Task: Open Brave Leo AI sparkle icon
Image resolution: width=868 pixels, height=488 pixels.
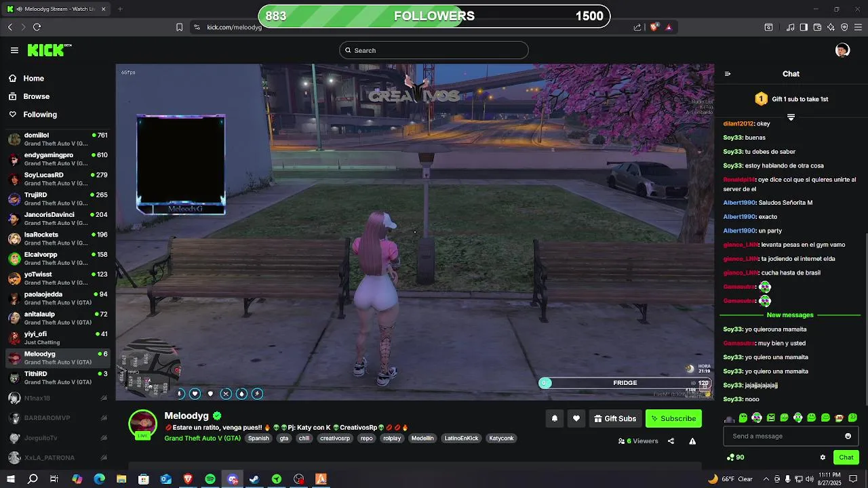Action: pos(831,27)
